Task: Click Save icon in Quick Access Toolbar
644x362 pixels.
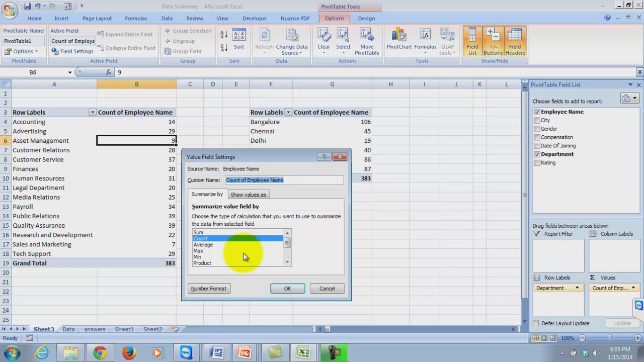Action: click(x=27, y=6)
